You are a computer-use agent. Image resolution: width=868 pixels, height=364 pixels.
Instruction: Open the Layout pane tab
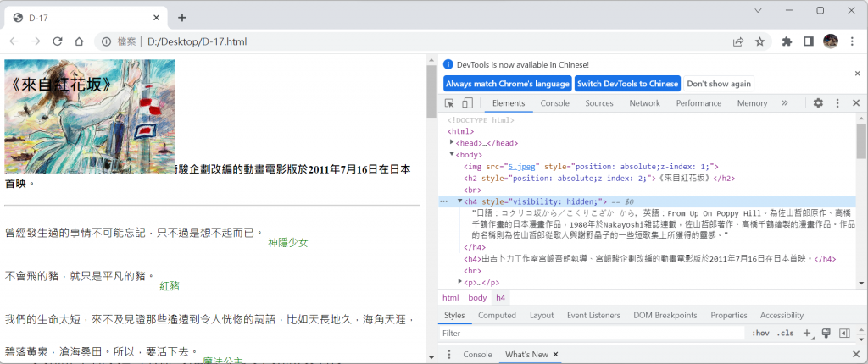coord(542,315)
